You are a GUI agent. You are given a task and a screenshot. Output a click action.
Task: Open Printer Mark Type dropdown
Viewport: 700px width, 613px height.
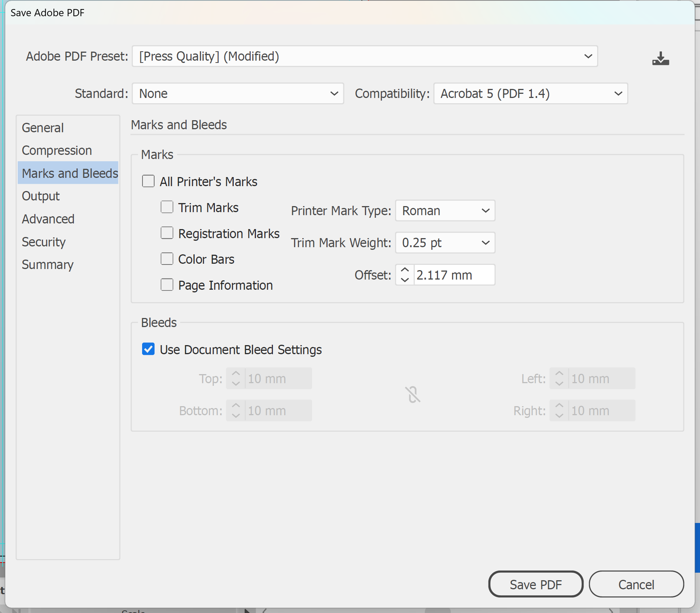[x=445, y=211]
